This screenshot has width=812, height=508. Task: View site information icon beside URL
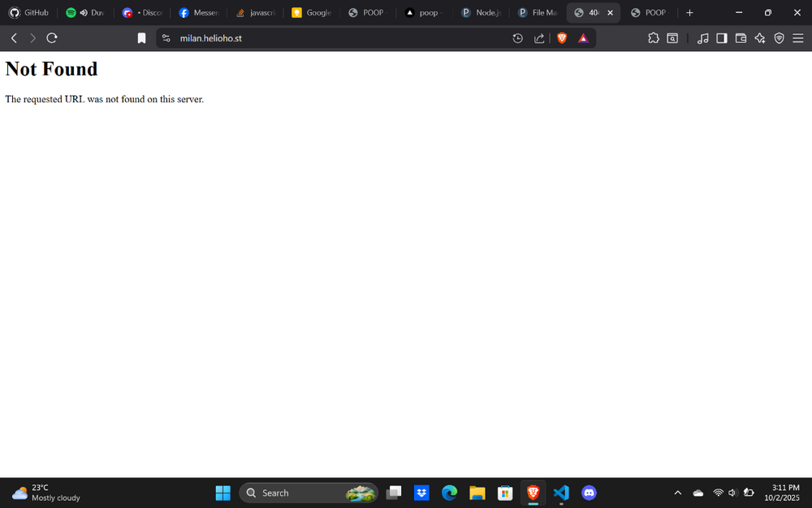coord(166,38)
